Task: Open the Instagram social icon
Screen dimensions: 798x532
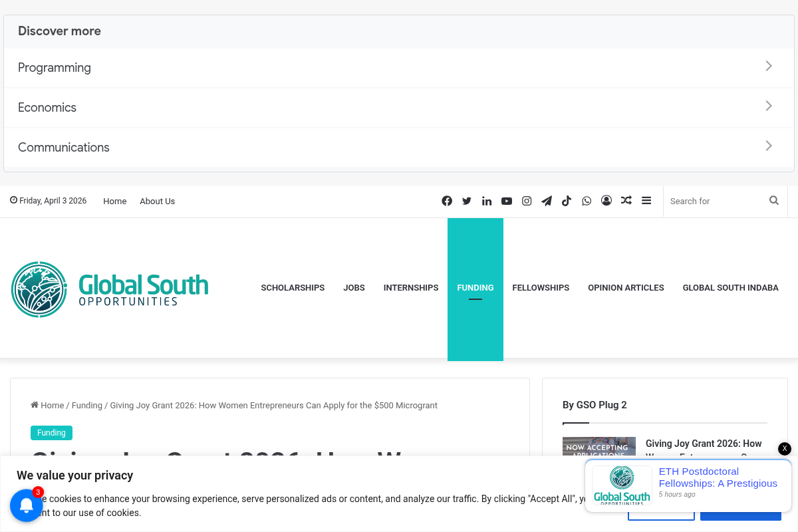Action: pos(527,201)
